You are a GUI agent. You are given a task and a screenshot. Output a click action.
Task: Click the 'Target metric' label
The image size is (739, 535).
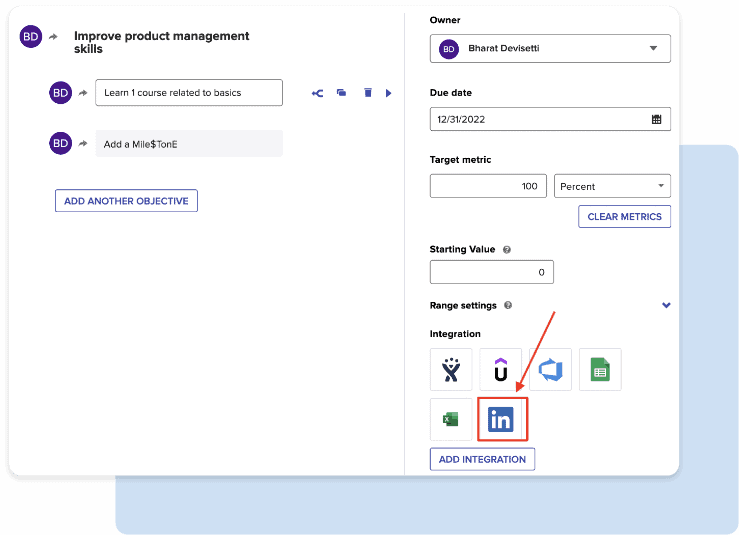click(460, 160)
